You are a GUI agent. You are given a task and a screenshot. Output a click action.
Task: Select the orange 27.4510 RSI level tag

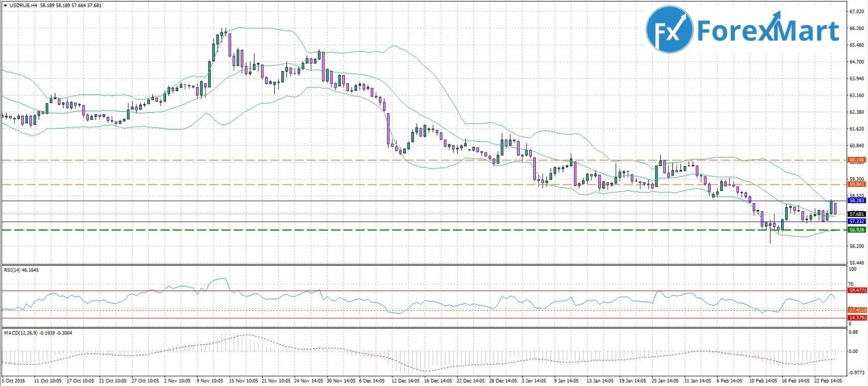[856, 310]
